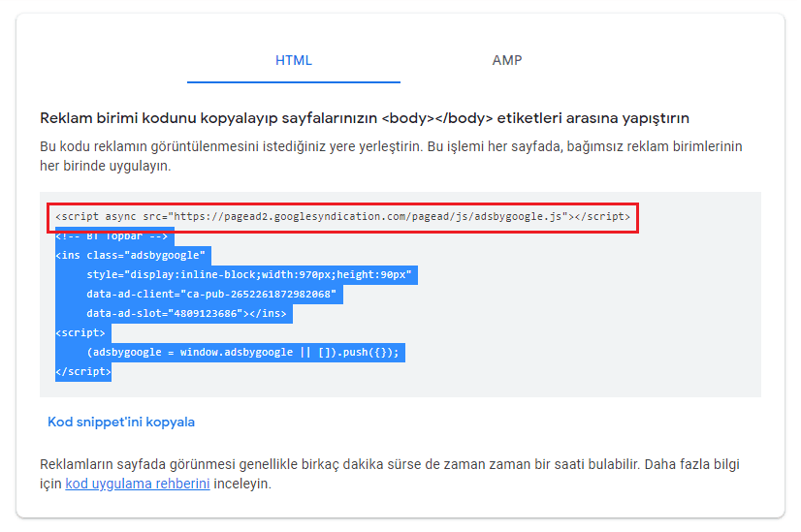Viewport: 801px width, 532px height.
Task: Open the 'kod uygulama rehberini' link
Action: (x=138, y=484)
